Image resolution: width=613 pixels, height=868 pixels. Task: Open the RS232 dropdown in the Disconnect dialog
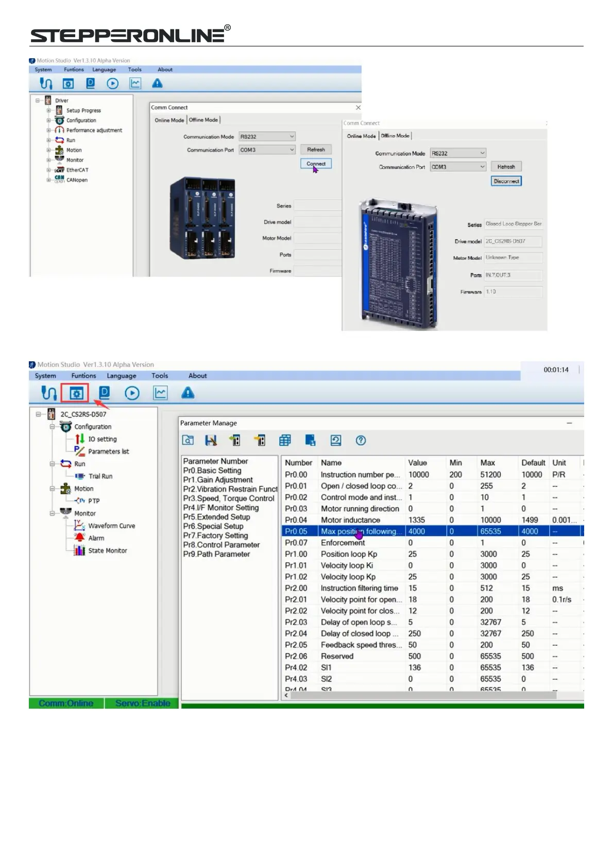(x=458, y=153)
